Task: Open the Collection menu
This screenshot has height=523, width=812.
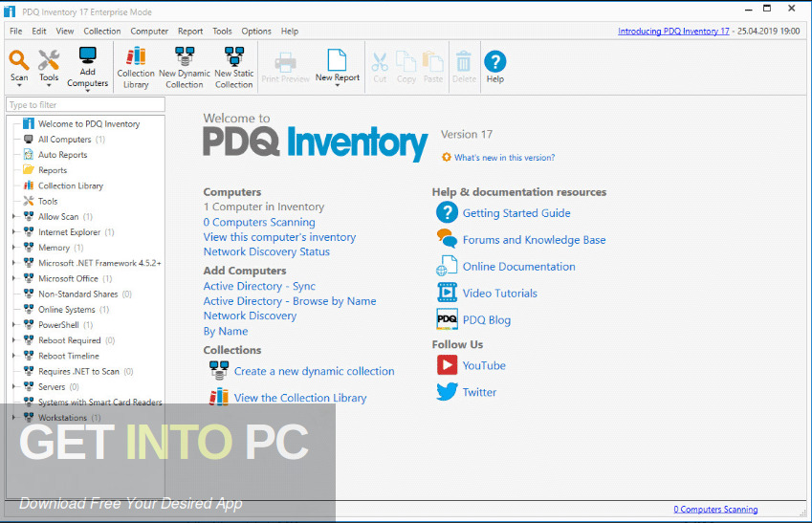Action: [102, 31]
